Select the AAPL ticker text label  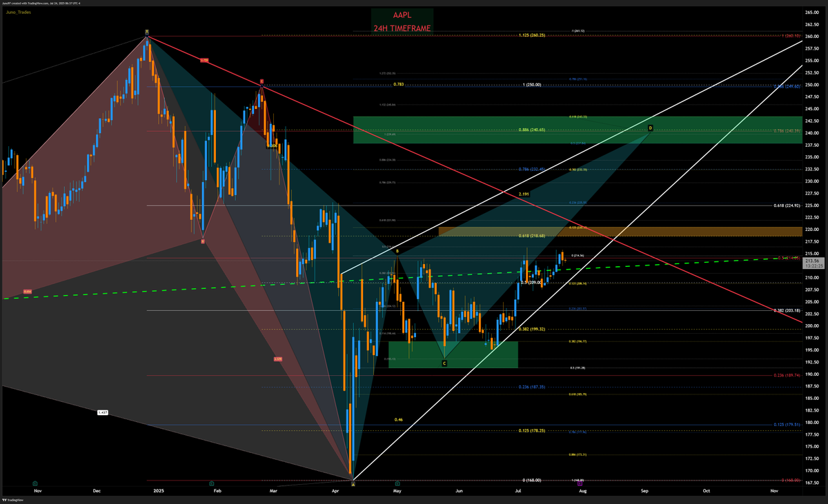402,14
